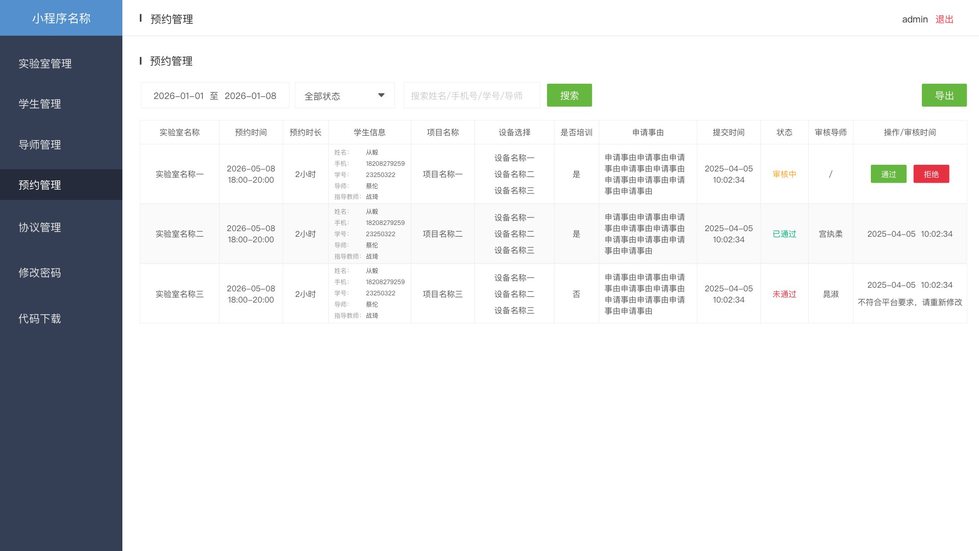
Task: Reject the request with 拒绝 button
Action: click(931, 174)
